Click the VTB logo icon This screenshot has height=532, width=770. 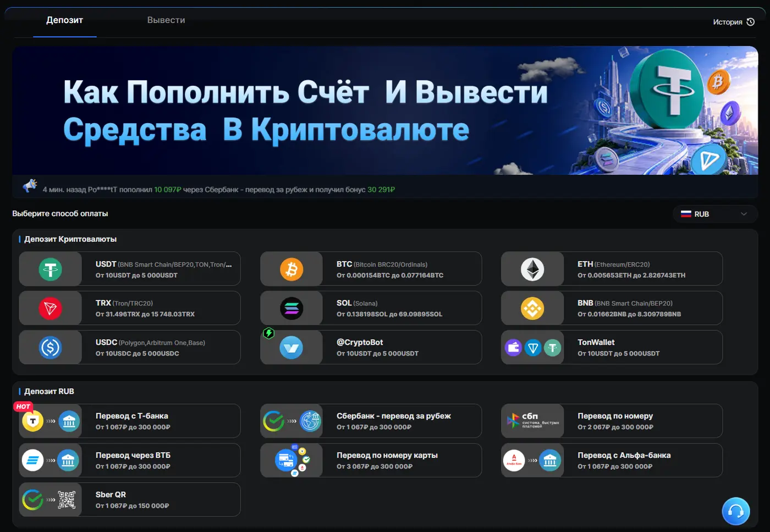tap(33, 461)
